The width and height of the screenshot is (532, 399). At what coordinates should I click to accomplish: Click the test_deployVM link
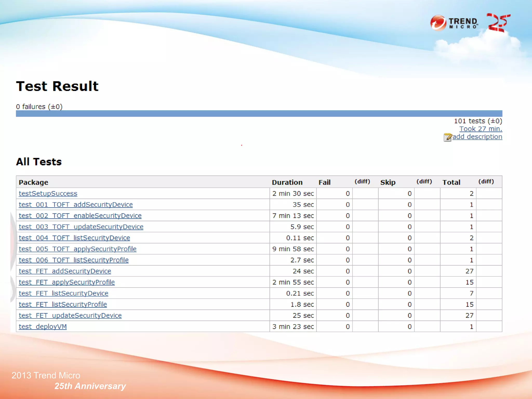(x=43, y=327)
